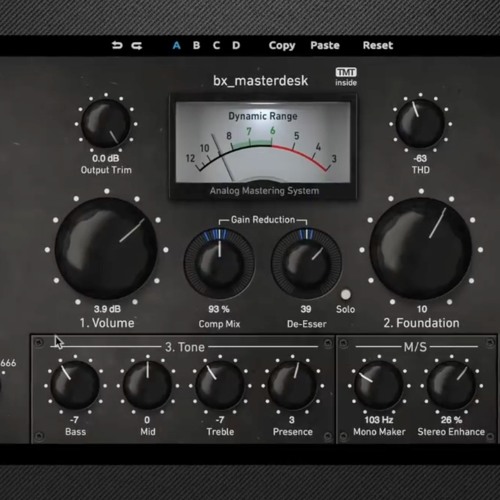This screenshot has height=500, width=500.
Task: Click the Presence tone knob
Action: click(292, 386)
